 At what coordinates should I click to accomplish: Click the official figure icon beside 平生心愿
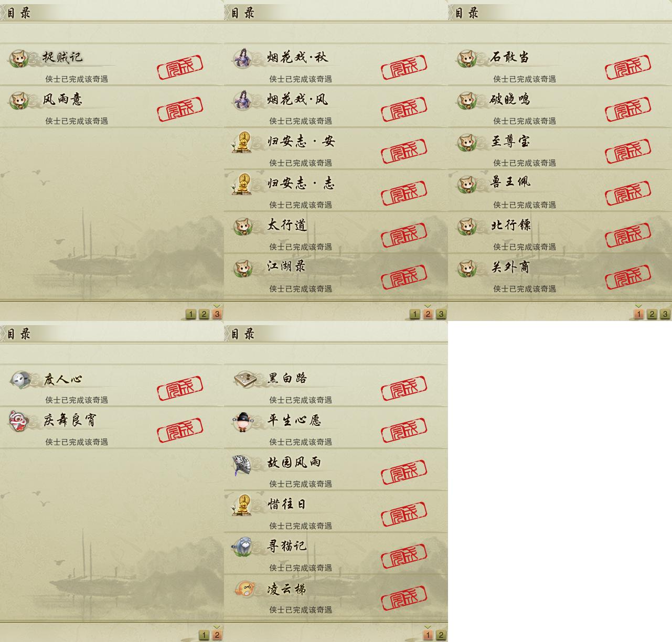click(242, 421)
